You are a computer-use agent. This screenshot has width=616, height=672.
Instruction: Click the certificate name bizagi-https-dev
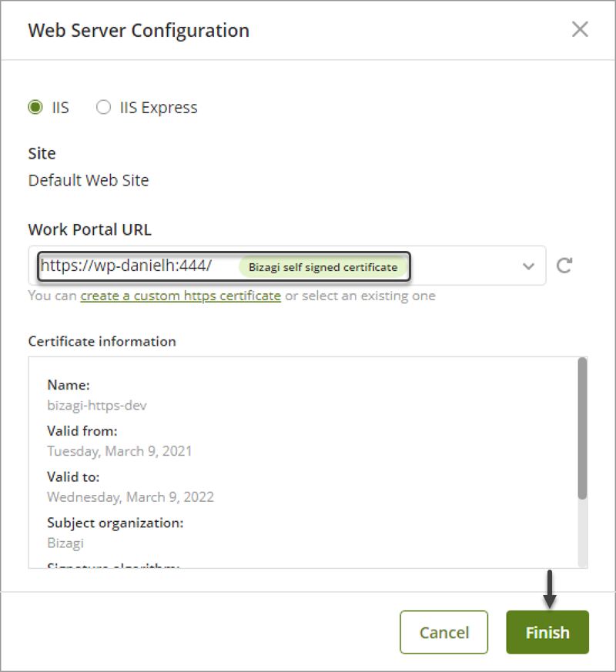tap(97, 406)
